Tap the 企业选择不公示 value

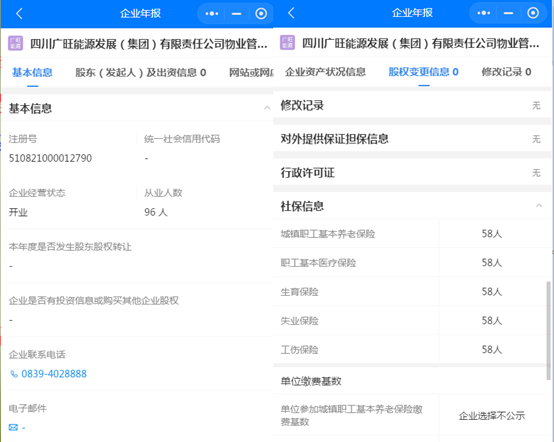pos(492,416)
